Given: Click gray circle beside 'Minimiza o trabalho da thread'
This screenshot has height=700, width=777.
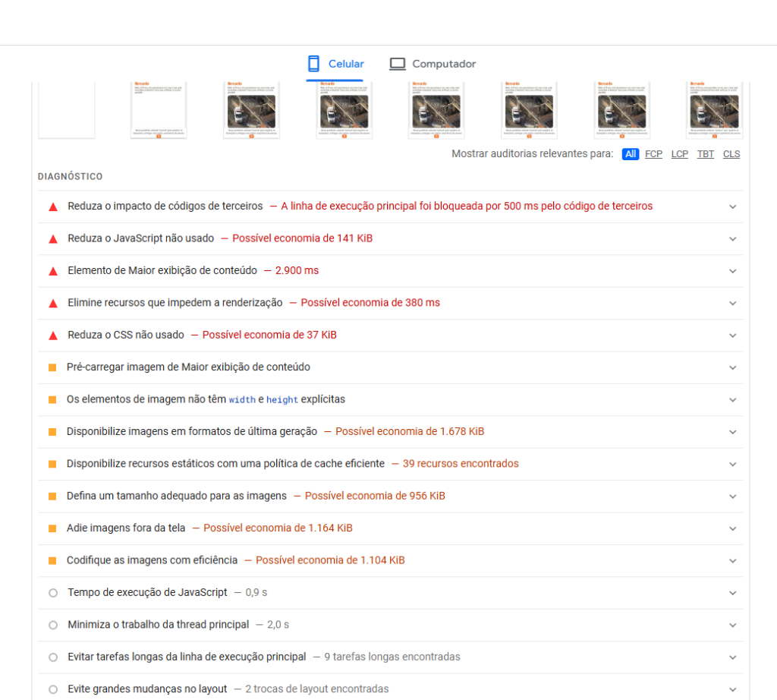Looking at the screenshot, I should coord(53,625).
